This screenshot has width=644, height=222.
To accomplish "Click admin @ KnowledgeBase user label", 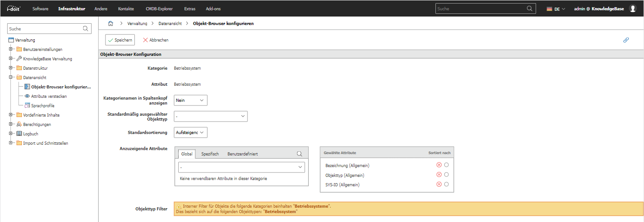I will tap(598, 9).
